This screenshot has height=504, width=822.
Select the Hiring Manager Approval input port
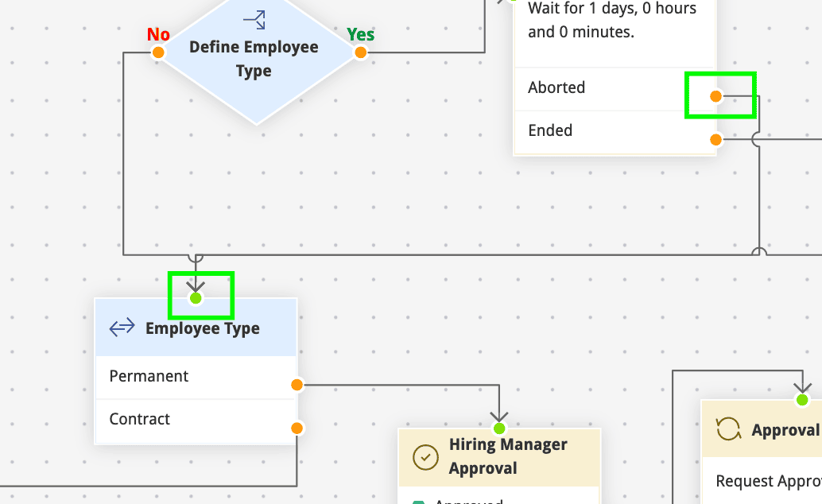499,428
